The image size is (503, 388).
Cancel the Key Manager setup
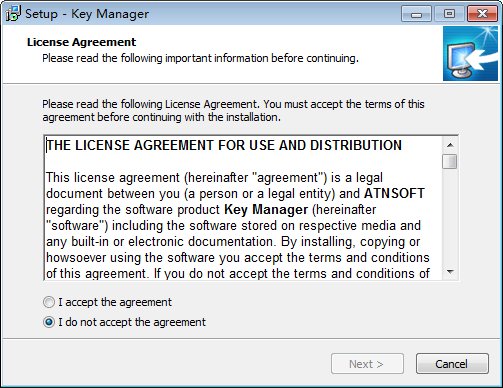click(452, 364)
